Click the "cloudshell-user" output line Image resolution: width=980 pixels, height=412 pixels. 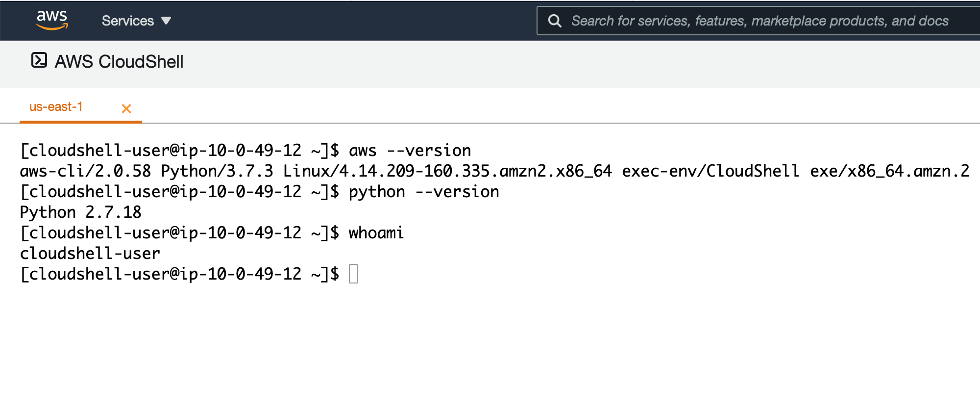(x=90, y=254)
